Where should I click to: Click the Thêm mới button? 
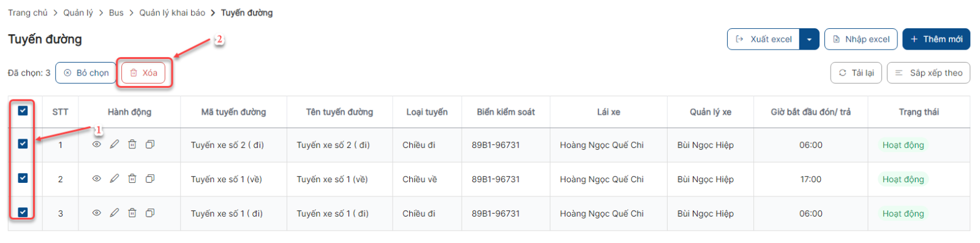(936, 39)
